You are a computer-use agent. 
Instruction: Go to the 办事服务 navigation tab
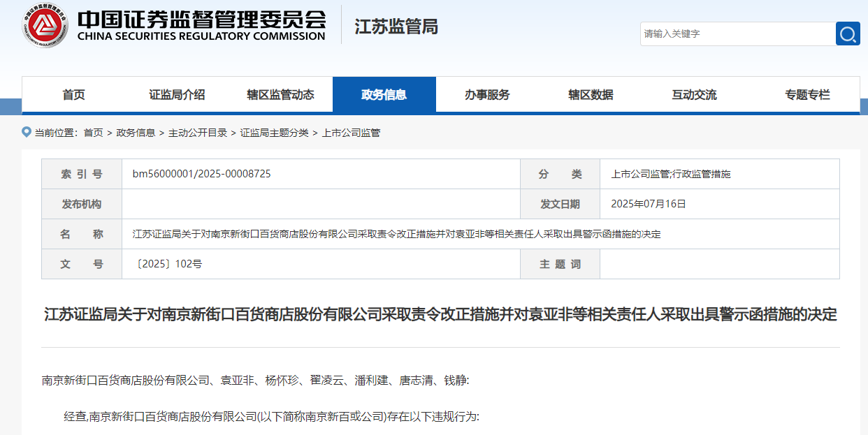coord(487,95)
